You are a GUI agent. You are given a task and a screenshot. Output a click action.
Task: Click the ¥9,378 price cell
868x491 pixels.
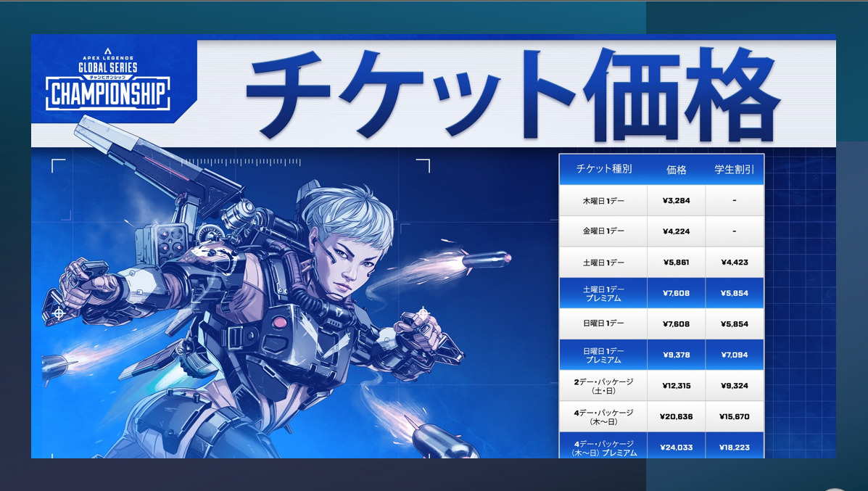[676, 355]
